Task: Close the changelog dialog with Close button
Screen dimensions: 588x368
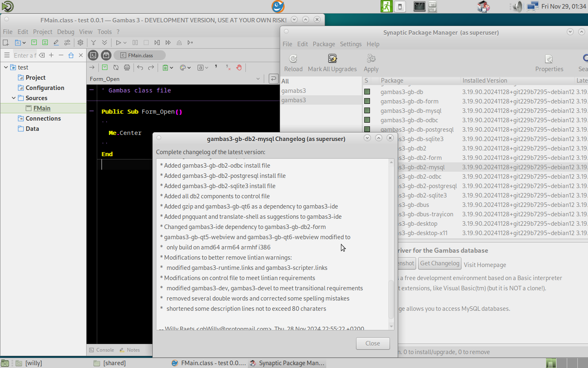Action: point(373,343)
